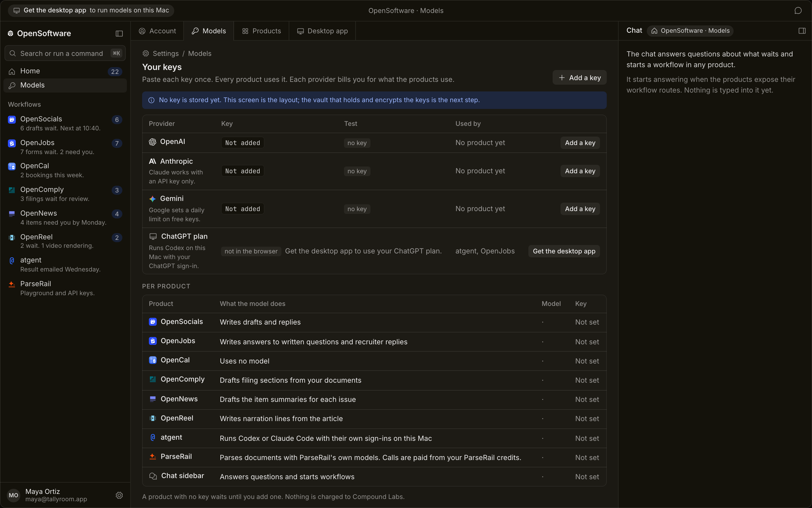Screen dimensions: 812x508
Task: Open the ParseRail workflow in sidebar
Action: click(65, 288)
